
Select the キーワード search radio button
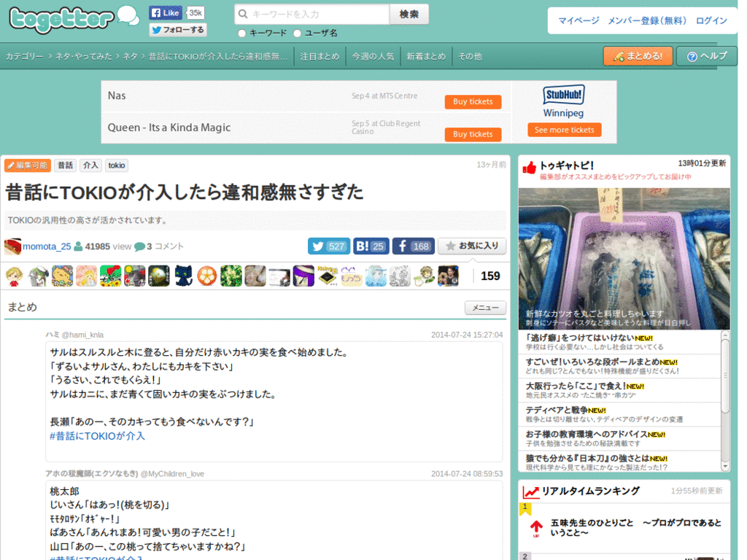[x=241, y=33]
